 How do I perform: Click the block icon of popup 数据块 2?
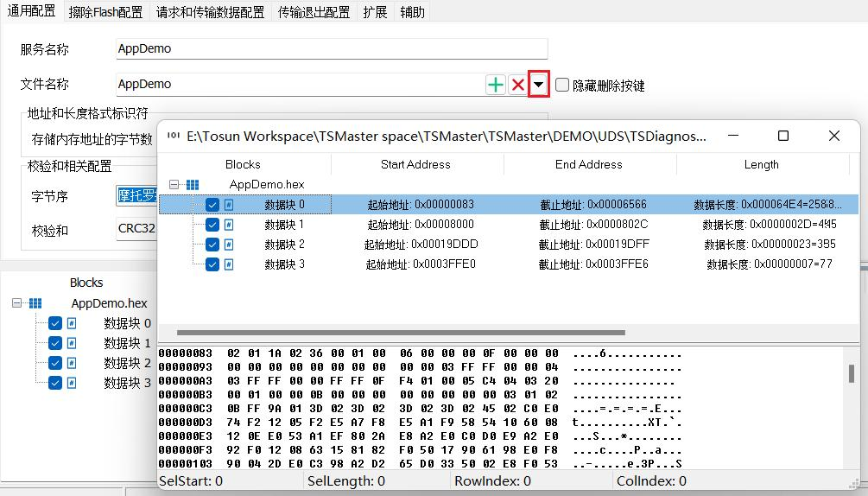click(x=229, y=245)
